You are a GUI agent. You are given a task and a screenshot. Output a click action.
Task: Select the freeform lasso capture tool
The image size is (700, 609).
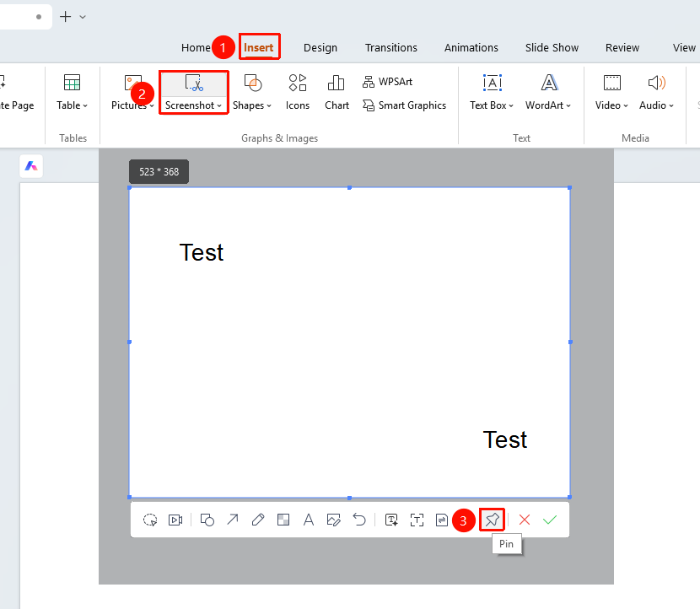pyautogui.click(x=150, y=520)
